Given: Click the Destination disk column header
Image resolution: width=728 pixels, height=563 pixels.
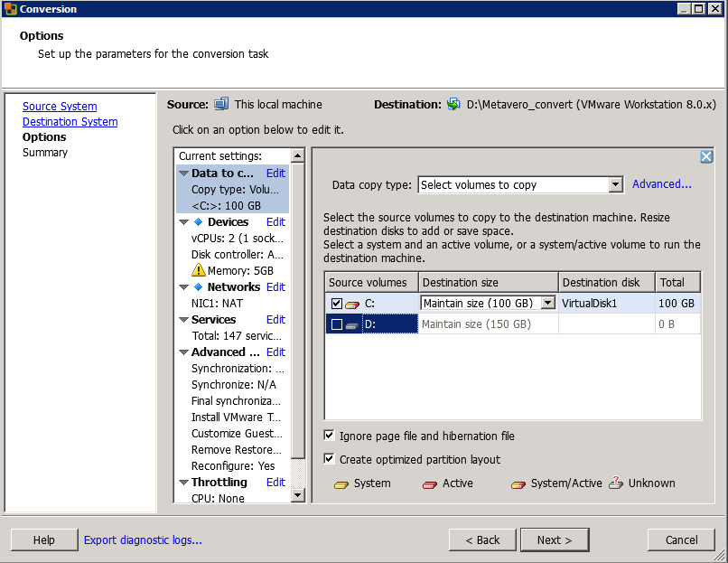Looking at the screenshot, I should tap(607, 283).
